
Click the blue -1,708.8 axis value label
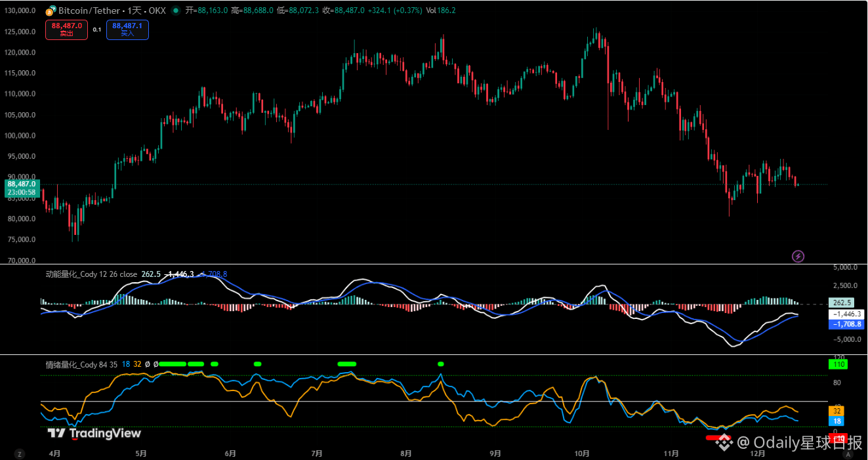845,324
